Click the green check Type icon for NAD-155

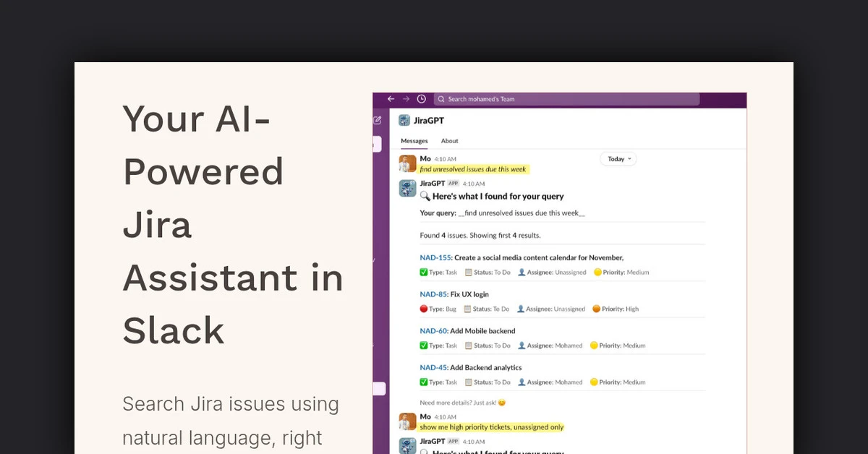coord(424,273)
